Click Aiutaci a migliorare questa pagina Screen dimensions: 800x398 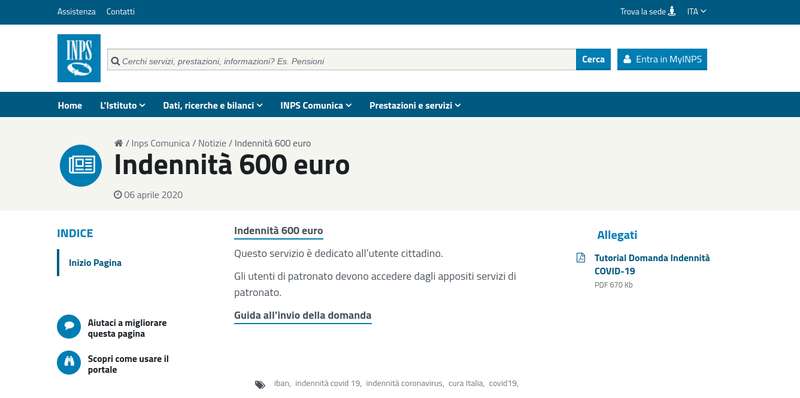[x=127, y=328]
